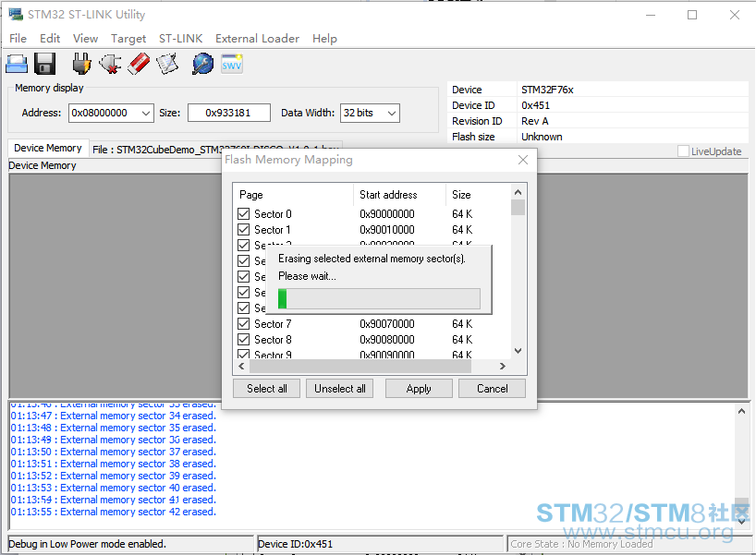This screenshot has width=756, height=555.
Task: Open the ST-LINK firmware update globe icon
Action: pyautogui.click(x=203, y=64)
